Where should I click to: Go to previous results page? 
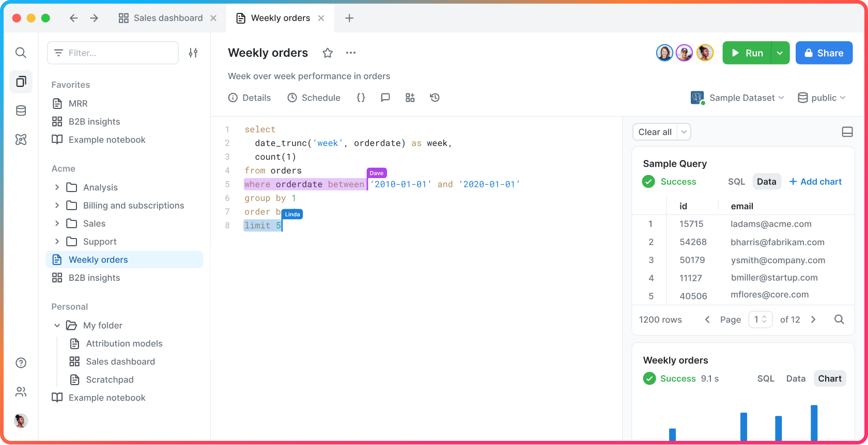point(707,320)
